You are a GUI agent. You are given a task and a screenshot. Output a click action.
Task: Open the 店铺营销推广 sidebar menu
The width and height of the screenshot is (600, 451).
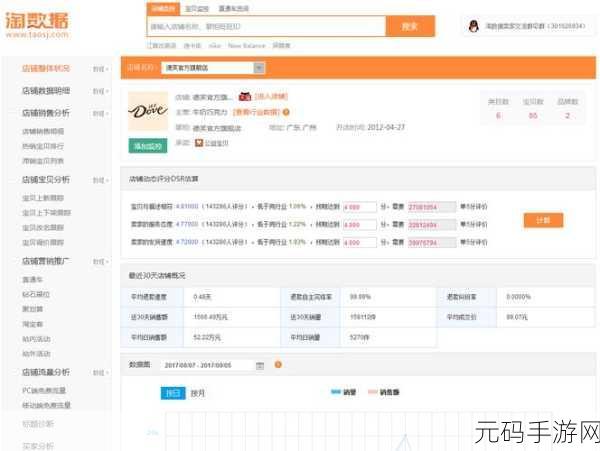click(46, 261)
